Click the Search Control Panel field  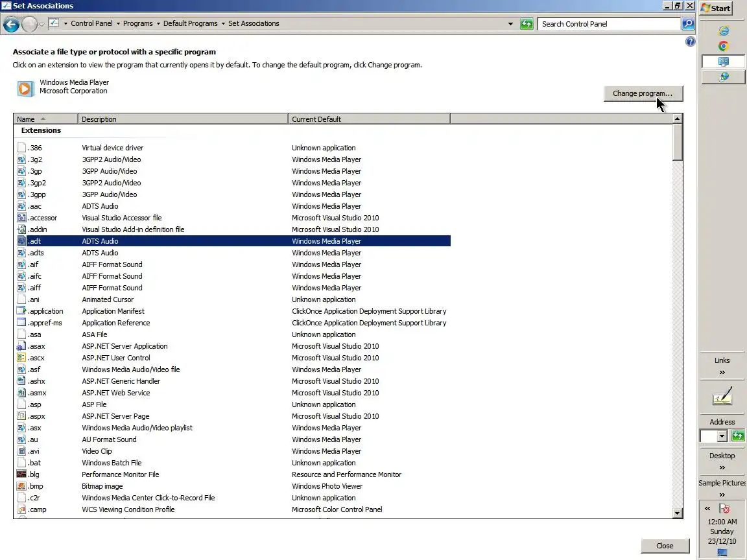coord(609,24)
